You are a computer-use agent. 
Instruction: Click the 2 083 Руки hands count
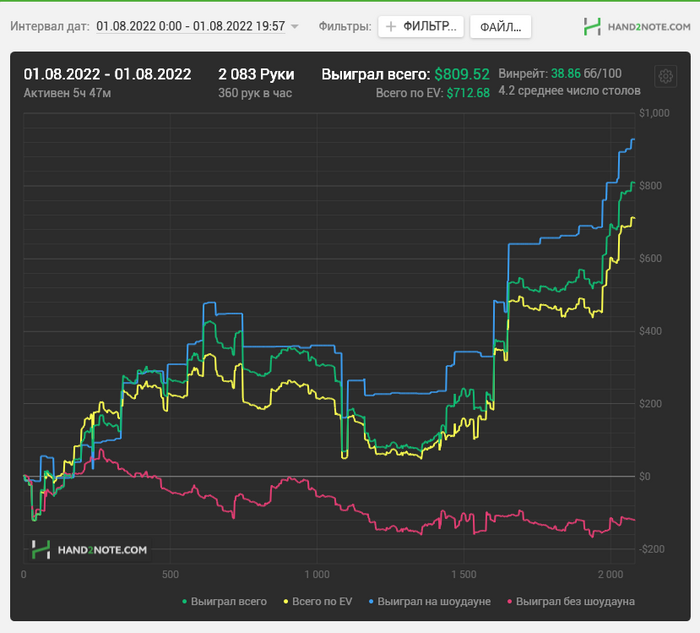(256, 74)
